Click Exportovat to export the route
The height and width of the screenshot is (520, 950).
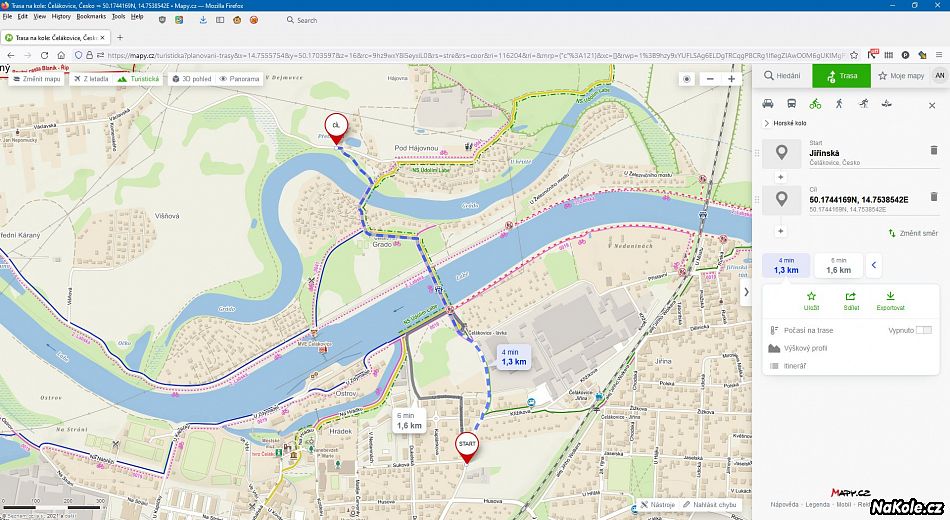(x=890, y=301)
